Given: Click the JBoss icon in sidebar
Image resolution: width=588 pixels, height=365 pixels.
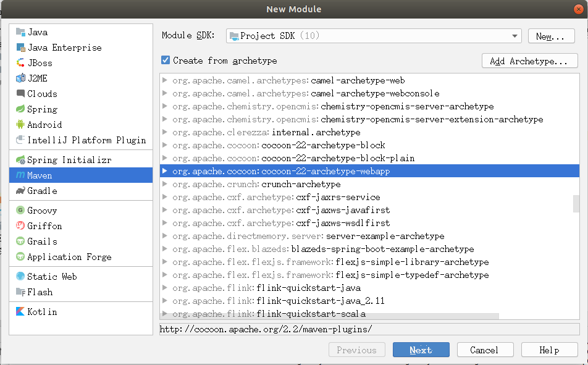Looking at the screenshot, I should click(21, 63).
